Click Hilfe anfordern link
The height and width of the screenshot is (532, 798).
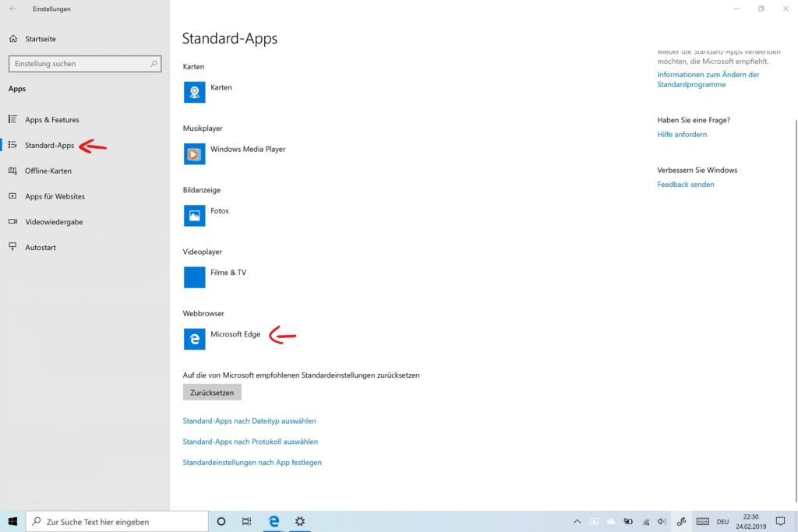tap(682, 134)
